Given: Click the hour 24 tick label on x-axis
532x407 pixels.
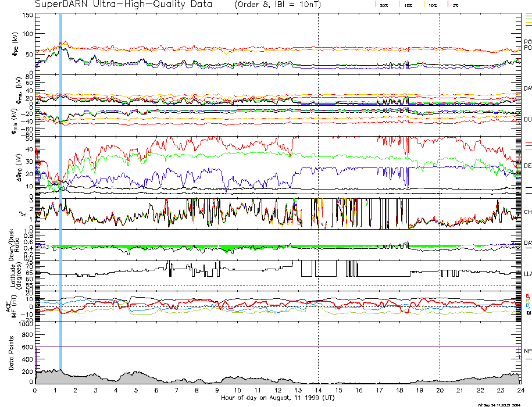Looking at the screenshot, I should (x=520, y=391).
